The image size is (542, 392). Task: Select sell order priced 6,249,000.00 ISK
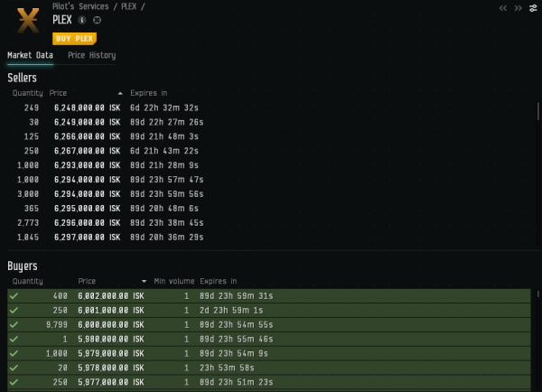271,122
